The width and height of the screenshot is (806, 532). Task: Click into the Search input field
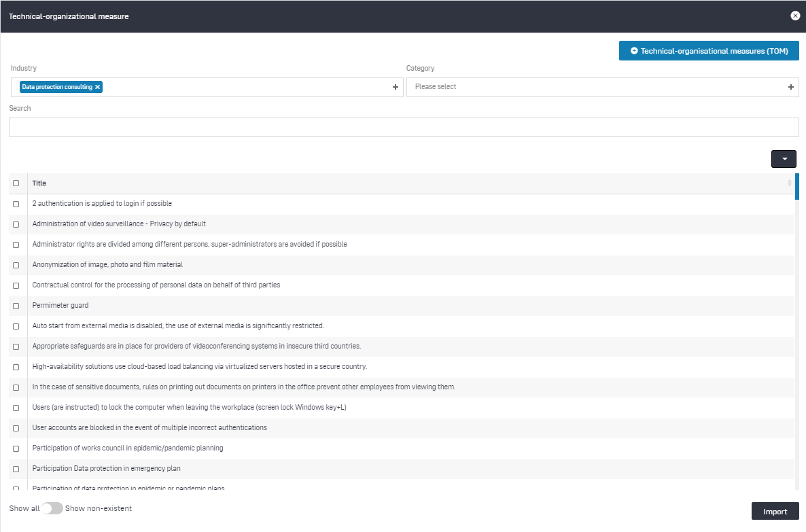403,127
